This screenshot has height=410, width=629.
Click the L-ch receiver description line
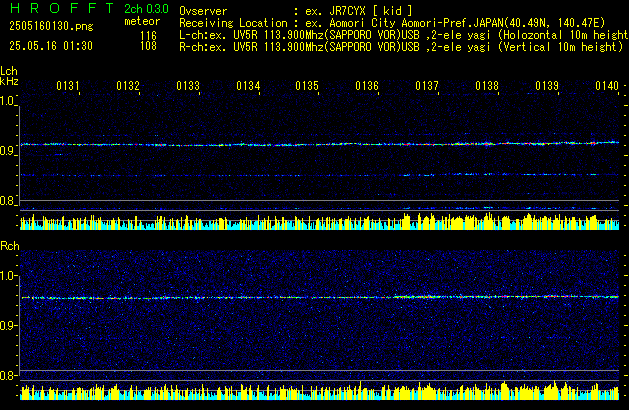tap(404, 35)
